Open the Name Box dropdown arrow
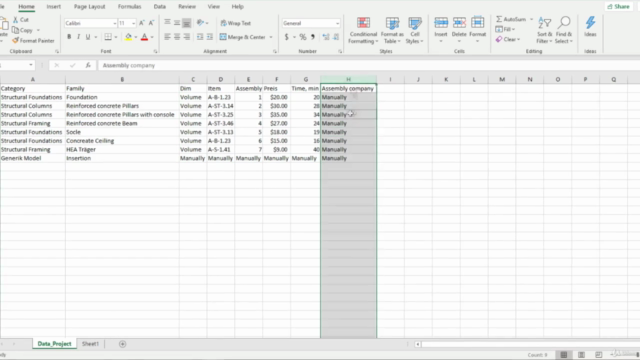 31,65
